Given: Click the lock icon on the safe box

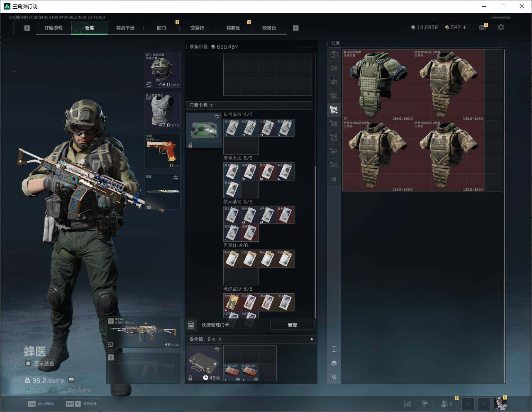Looking at the screenshot, I should (x=190, y=378).
